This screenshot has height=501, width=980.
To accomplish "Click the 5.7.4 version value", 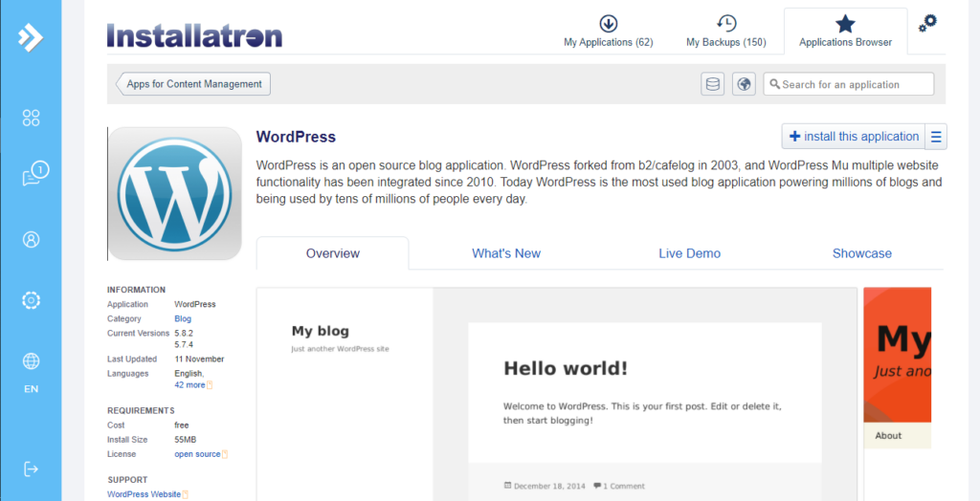I will [184, 345].
